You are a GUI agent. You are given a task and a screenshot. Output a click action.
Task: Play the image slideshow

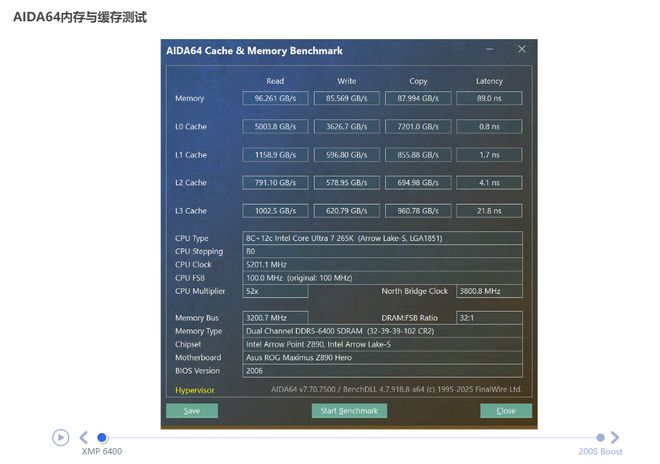(x=61, y=437)
